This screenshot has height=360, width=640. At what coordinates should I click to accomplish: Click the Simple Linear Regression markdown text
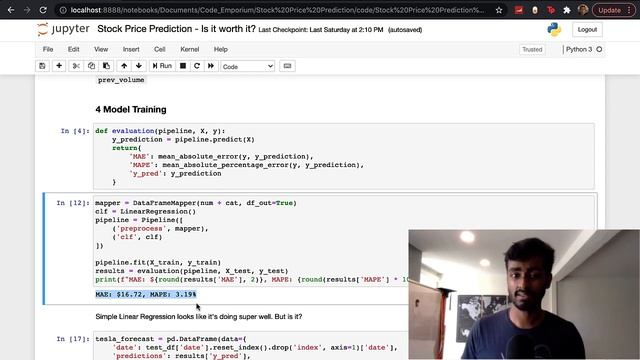(199, 316)
